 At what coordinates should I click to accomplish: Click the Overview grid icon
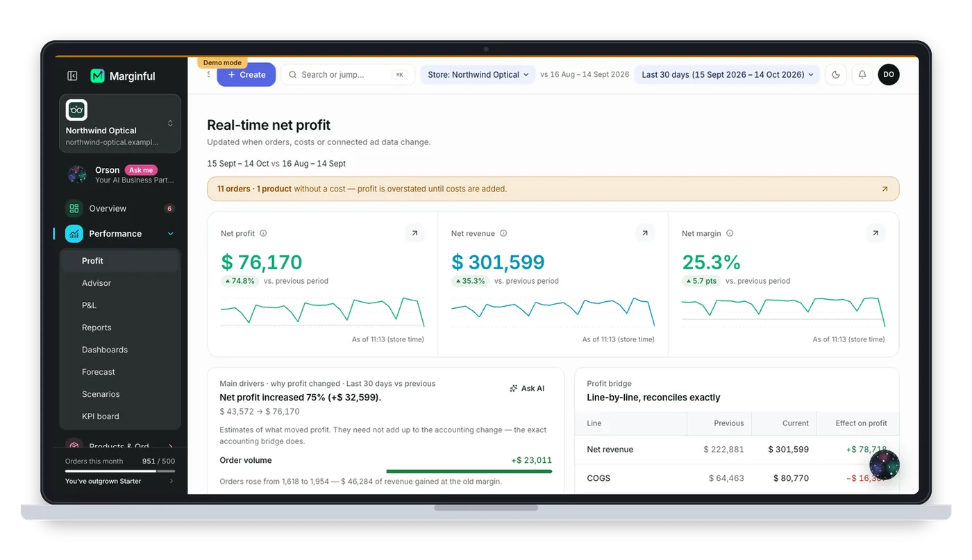point(74,208)
